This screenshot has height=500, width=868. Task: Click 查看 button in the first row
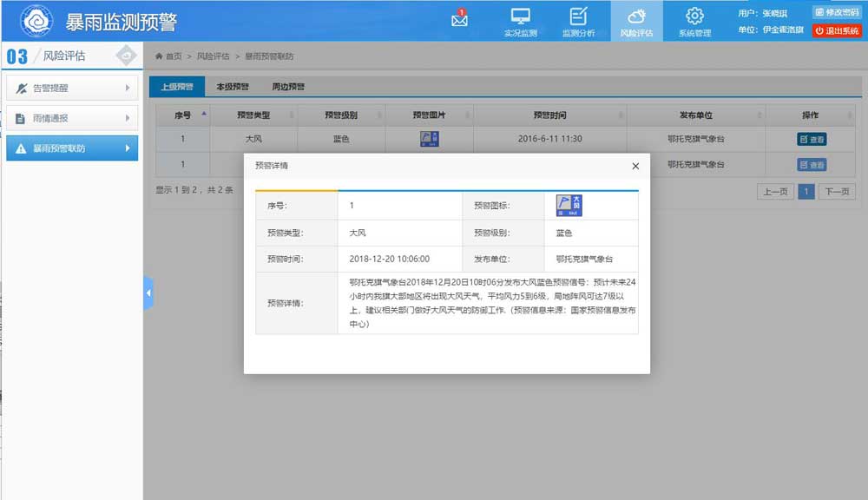click(812, 139)
